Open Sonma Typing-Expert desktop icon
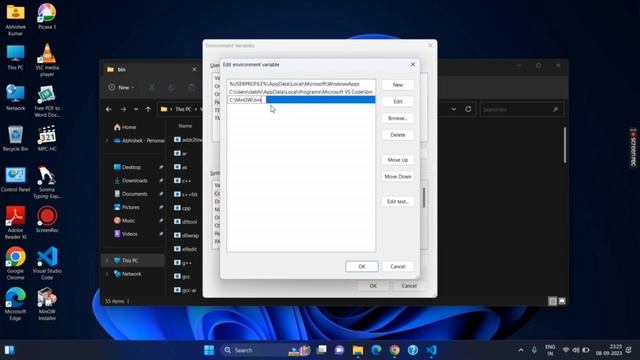 pos(47,182)
